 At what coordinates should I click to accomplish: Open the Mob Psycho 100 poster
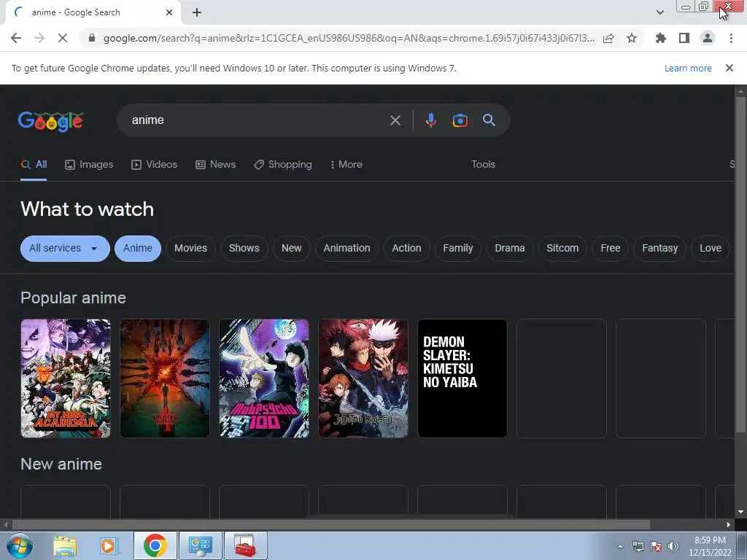point(264,378)
